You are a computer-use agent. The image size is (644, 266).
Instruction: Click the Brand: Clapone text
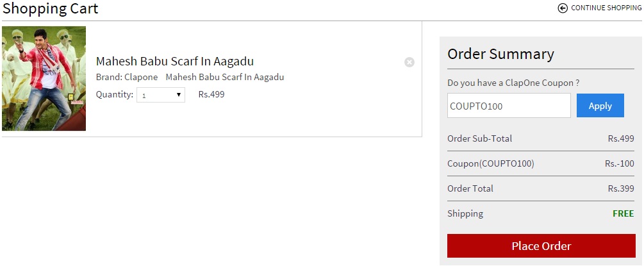pos(127,77)
